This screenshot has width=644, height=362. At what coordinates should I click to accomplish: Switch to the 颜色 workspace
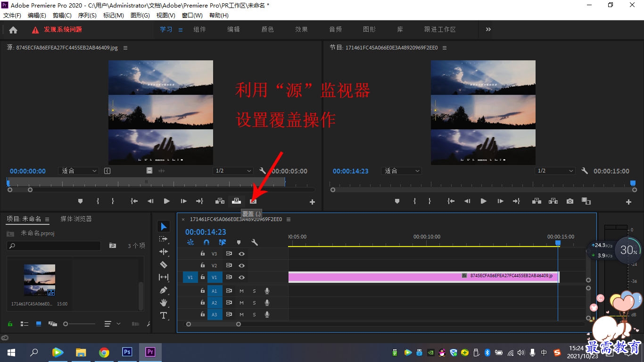[267, 29]
